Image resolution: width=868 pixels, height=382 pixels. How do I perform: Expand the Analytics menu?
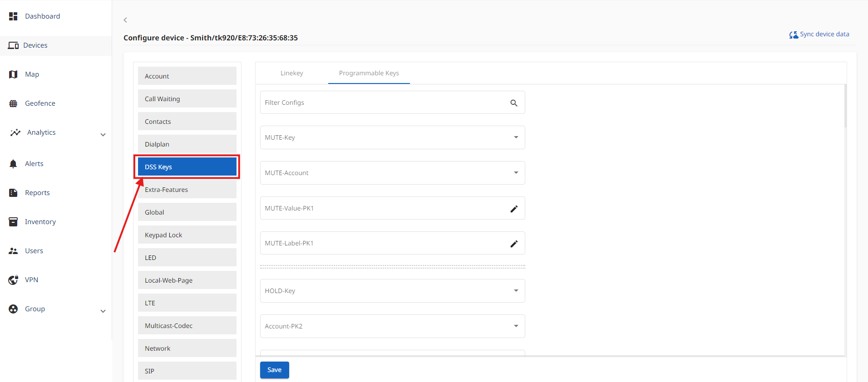pos(103,135)
